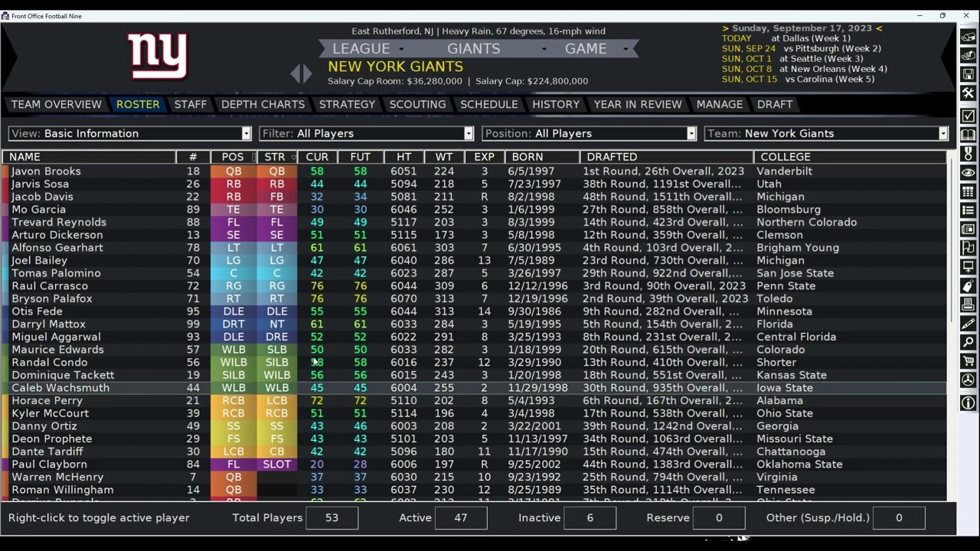This screenshot has height=551, width=980.
Task: Click the information circle icon
Action: tap(969, 403)
